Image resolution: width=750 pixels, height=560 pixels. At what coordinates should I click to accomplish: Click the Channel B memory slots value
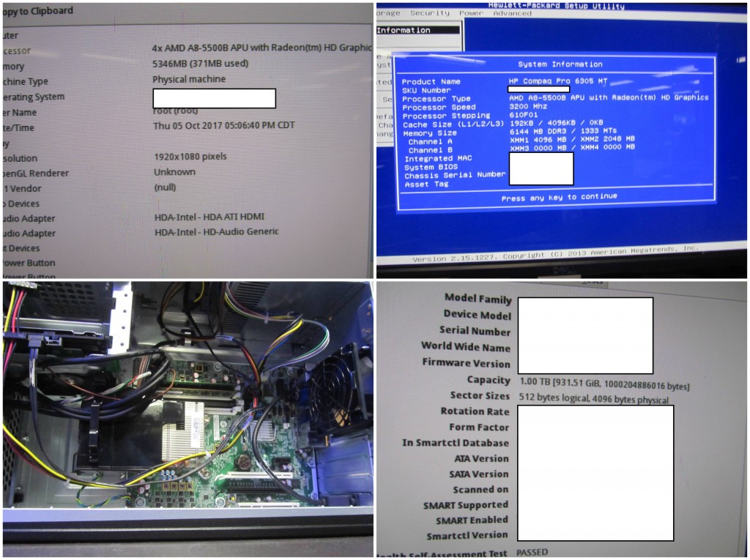point(572,147)
